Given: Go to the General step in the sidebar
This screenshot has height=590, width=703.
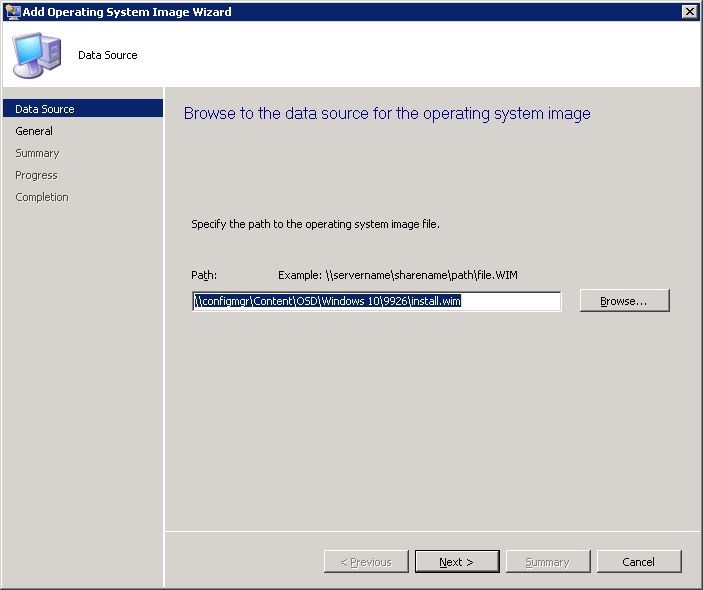Looking at the screenshot, I should (x=34, y=131).
